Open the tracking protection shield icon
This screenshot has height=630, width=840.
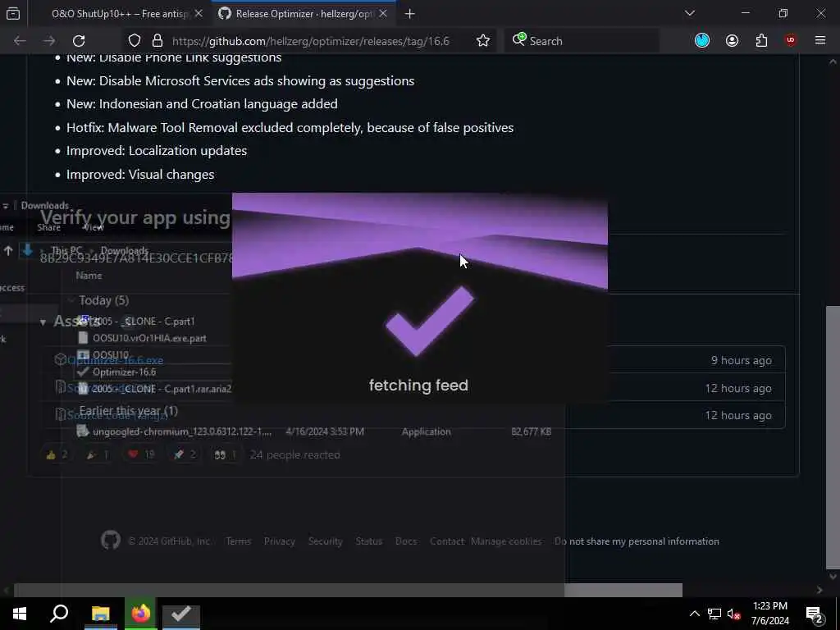tap(135, 41)
